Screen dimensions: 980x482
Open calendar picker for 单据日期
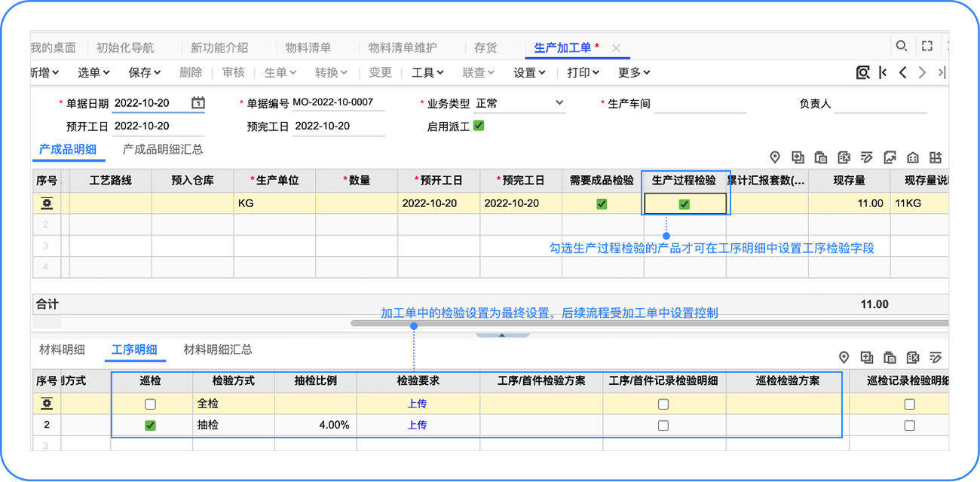(x=198, y=103)
